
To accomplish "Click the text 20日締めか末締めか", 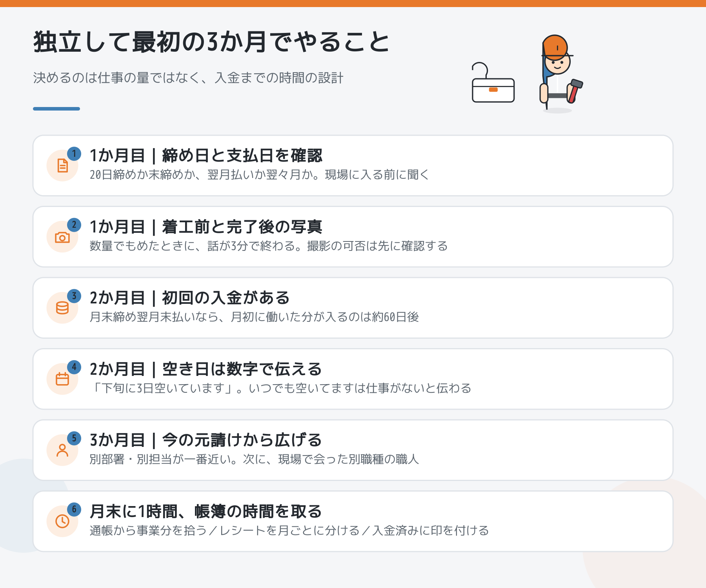I will point(142,175).
